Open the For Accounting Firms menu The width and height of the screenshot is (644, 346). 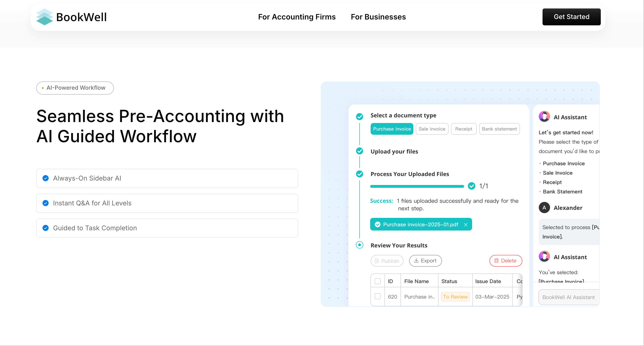point(297,17)
